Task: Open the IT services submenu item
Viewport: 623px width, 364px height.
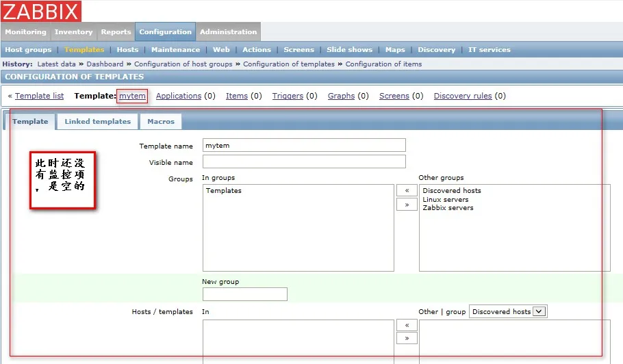Action: [x=489, y=50]
